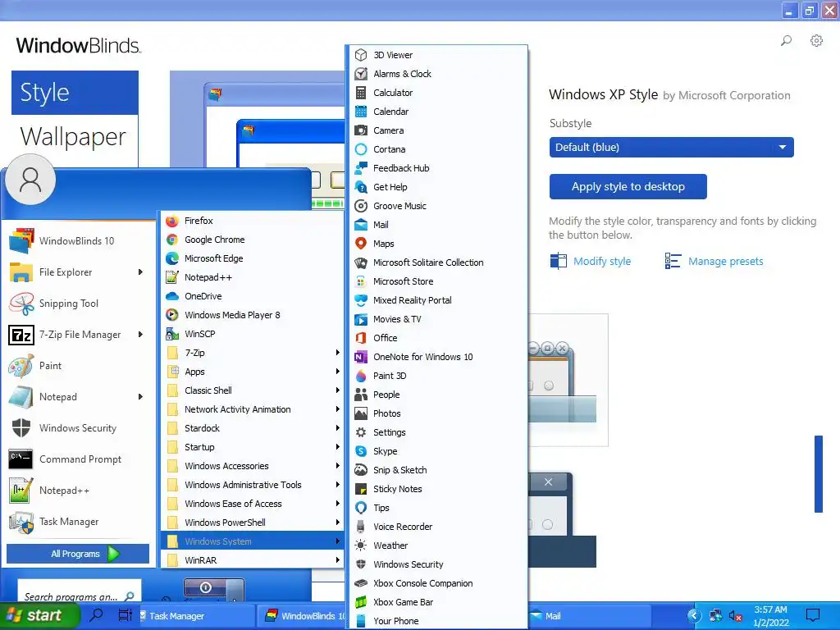This screenshot has width=840, height=630.
Task: Expand the Notepad jump list arrow
Action: click(140, 397)
